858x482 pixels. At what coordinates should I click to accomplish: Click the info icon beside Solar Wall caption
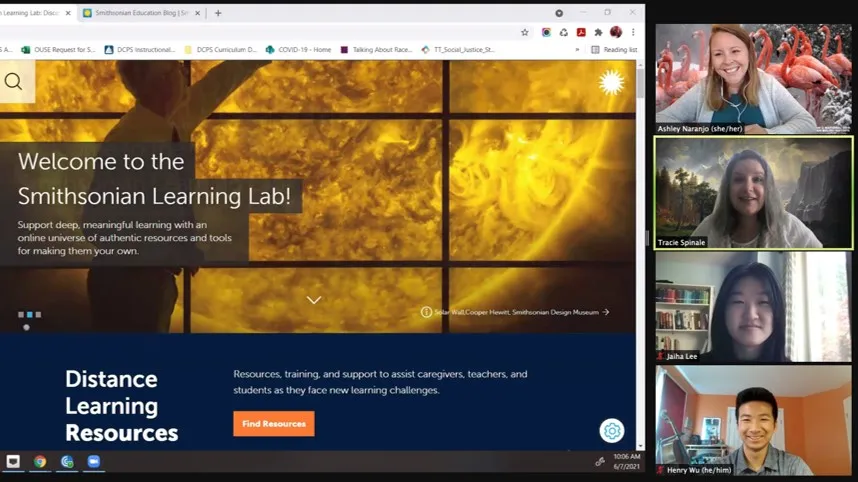tap(426, 312)
